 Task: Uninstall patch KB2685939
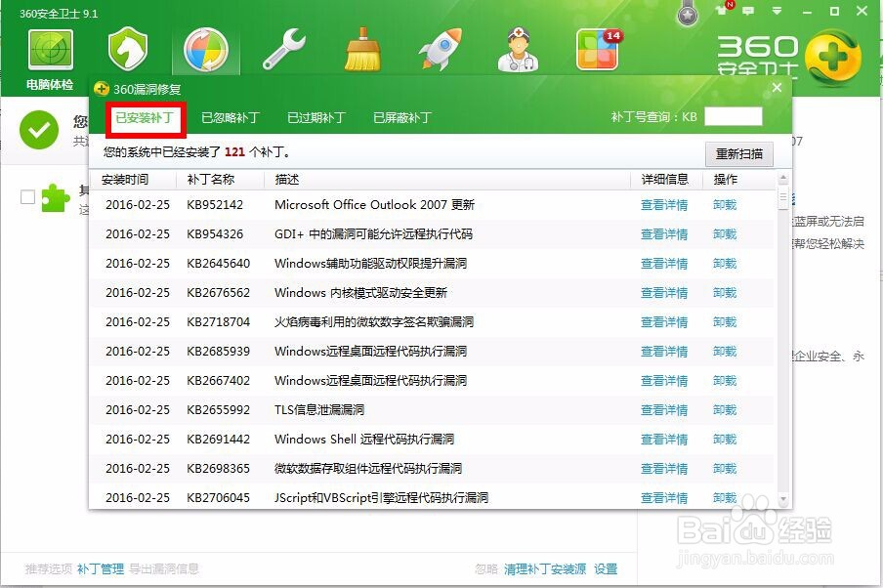point(725,352)
